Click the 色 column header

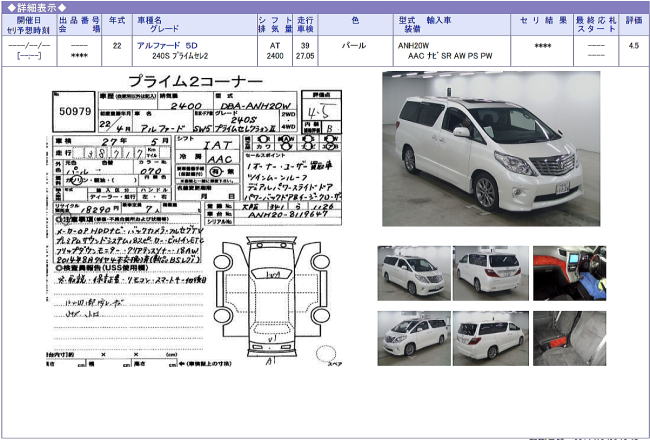point(355,20)
